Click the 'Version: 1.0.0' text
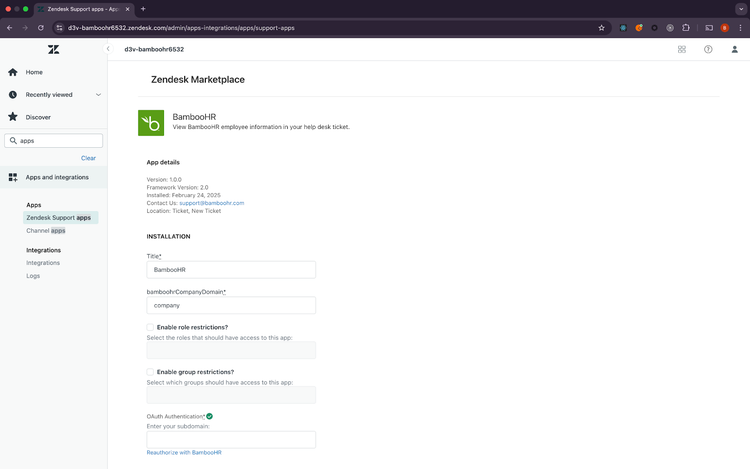 tap(164, 180)
